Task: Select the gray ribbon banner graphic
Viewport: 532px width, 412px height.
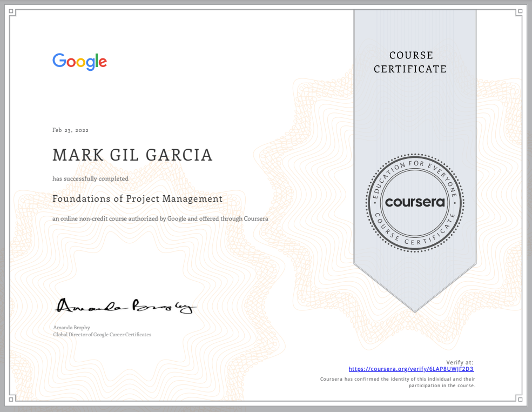Action: tap(414, 135)
